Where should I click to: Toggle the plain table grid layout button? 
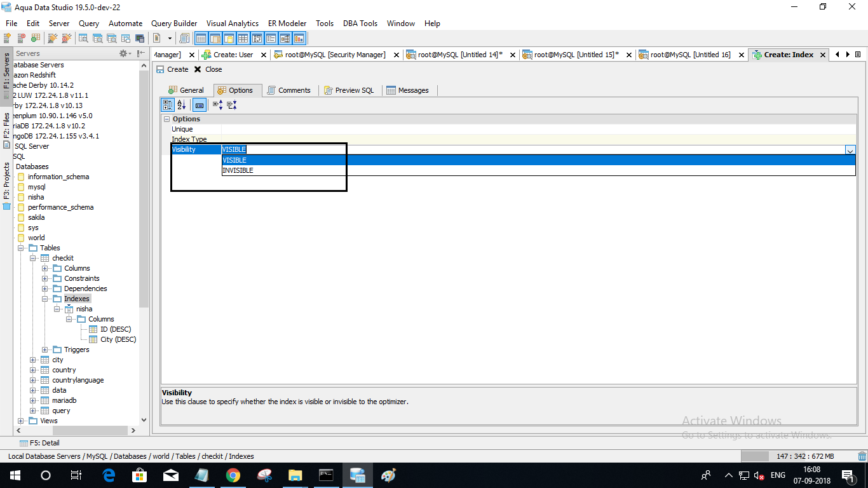click(x=243, y=38)
